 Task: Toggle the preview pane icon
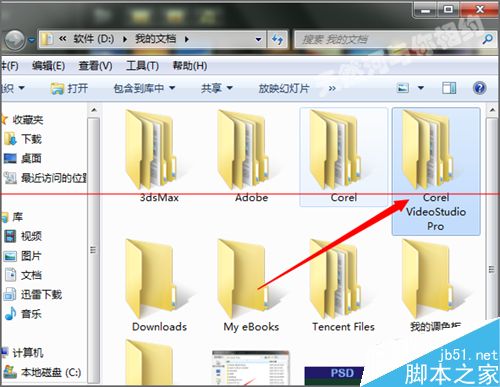(x=449, y=88)
